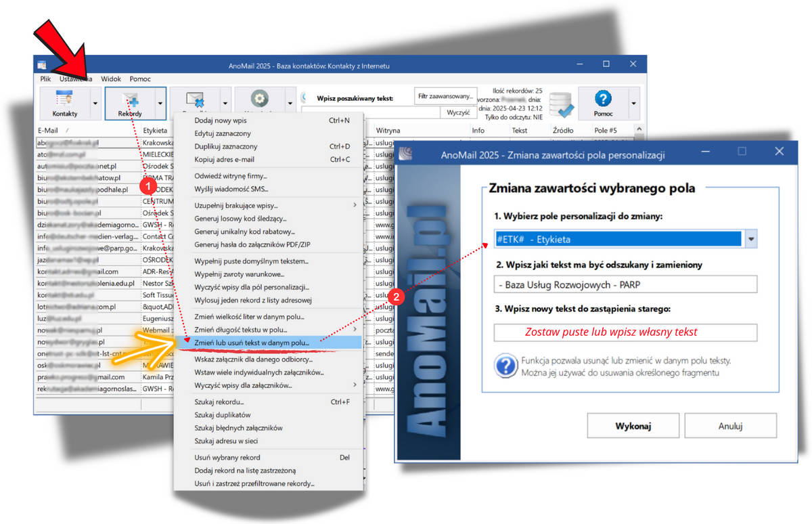
Task: Choose 'Wylosuj jeden rekord z listy adresowej'
Action: [x=269, y=300]
